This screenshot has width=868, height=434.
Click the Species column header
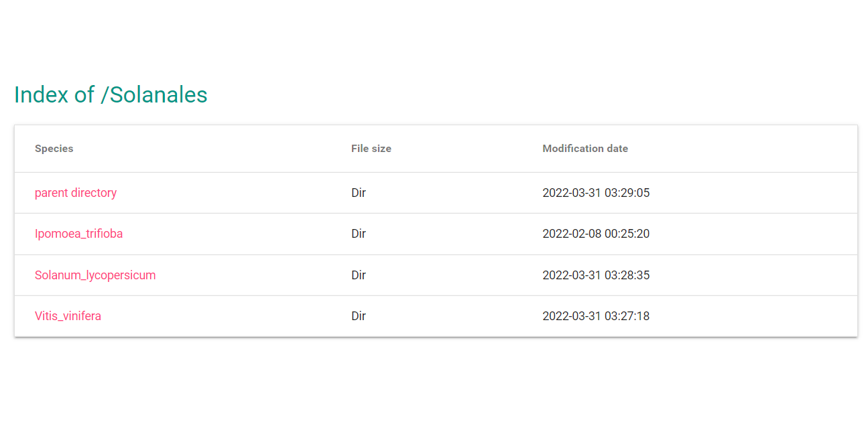(54, 149)
